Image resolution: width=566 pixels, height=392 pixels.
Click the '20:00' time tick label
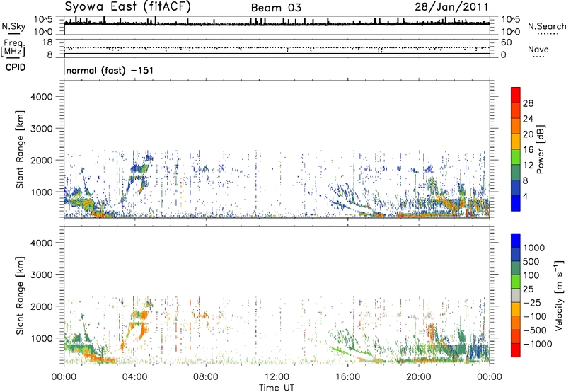pyautogui.click(x=419, y=377)
